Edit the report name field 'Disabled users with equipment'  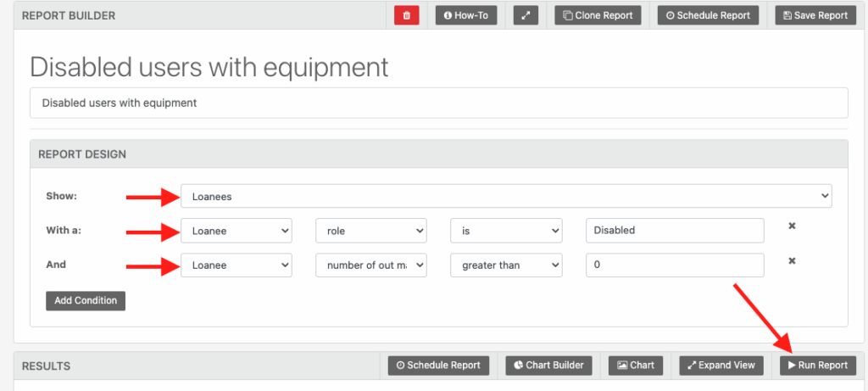(x=438, y=103)
